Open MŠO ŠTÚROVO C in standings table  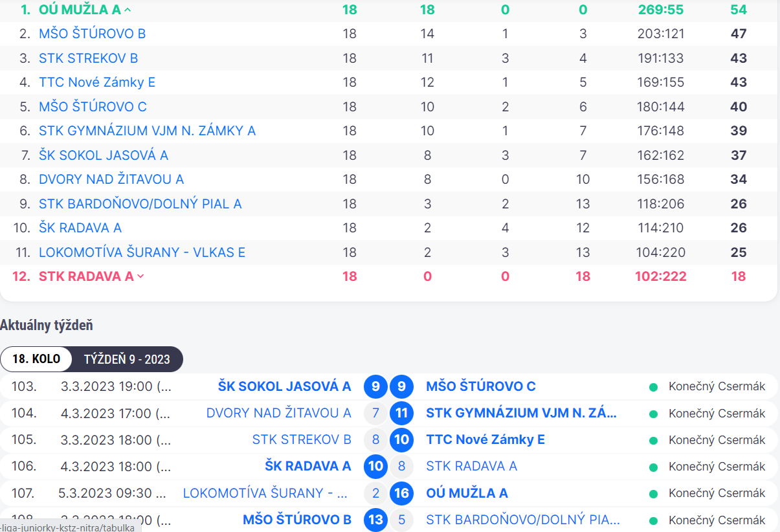click(x=93, y=107)
